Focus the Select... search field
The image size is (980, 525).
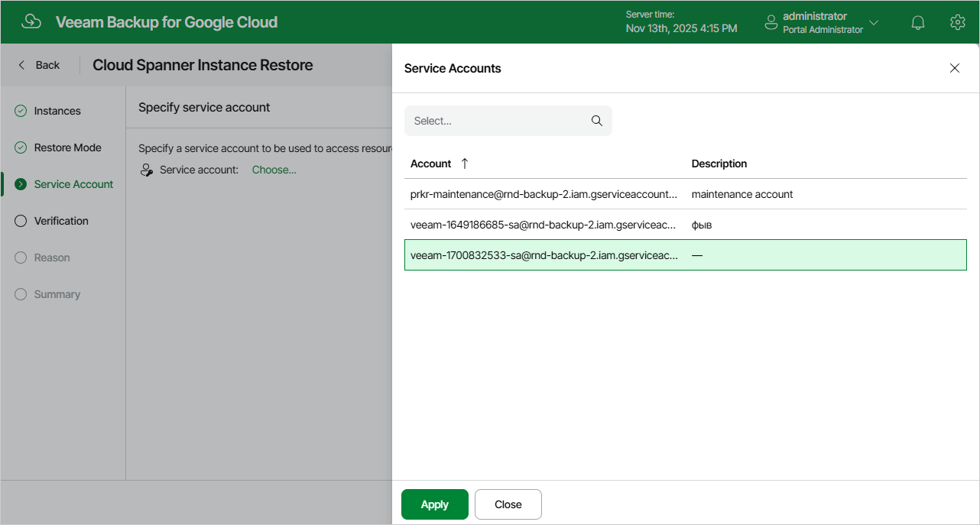[x=508, y=121]
